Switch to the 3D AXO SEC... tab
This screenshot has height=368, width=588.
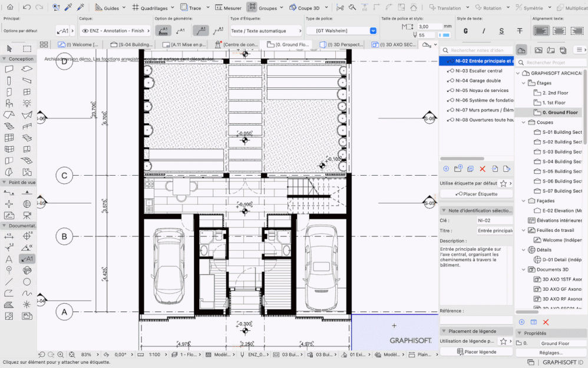(x=394, y=44)
